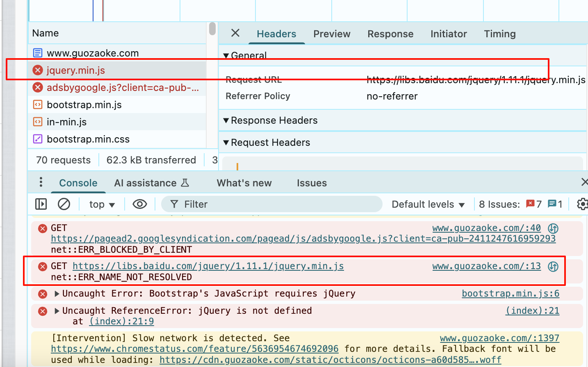The image size is (588, 367).
Task: Open source link www.guozaoke.com/:1397
Action: point(499,338)
